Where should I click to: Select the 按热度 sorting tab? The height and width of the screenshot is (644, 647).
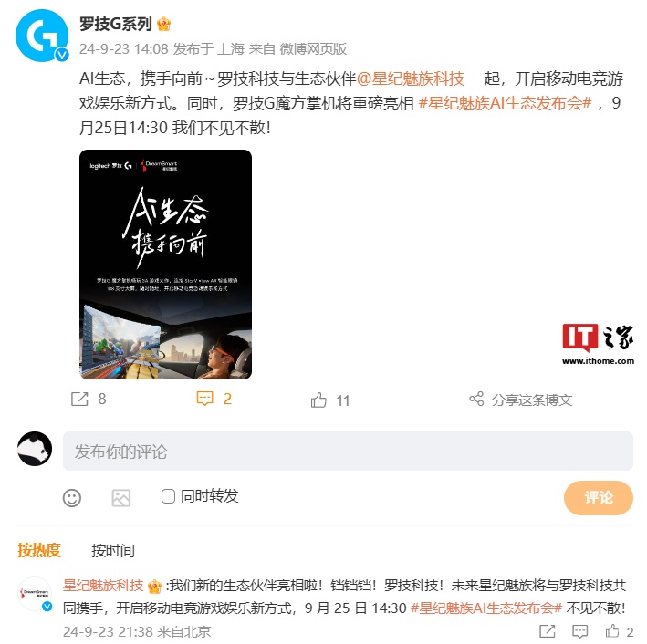click(39, 551)
